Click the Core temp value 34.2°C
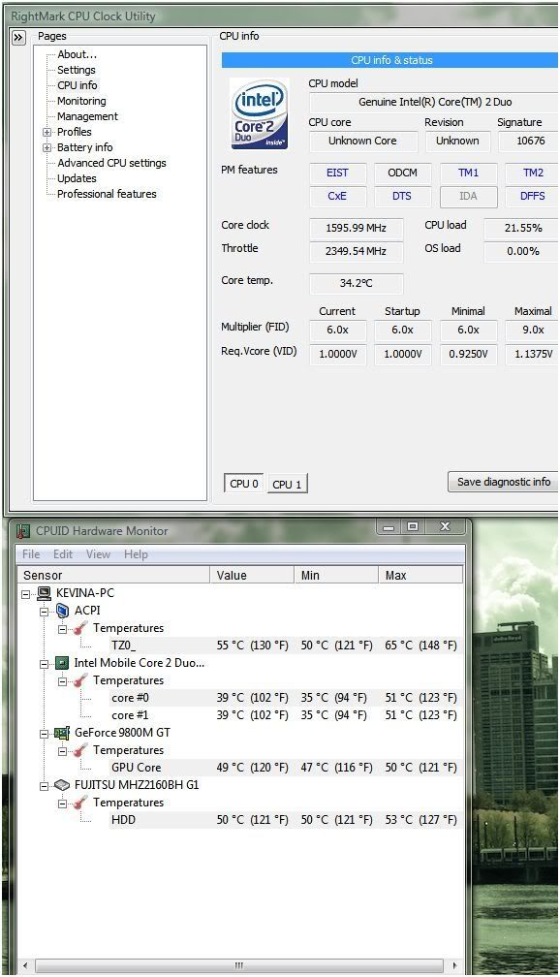The height and width of the screenshot is (977, 560). [x=357, y=283]
